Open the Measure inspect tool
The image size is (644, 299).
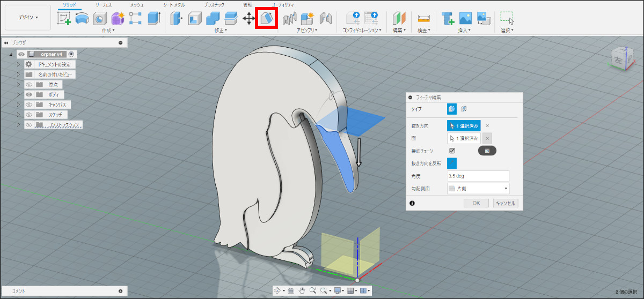[x=424, y=18]
